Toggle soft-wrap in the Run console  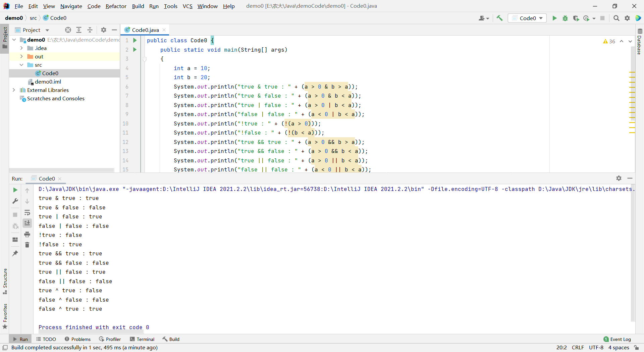click(27, 212)
